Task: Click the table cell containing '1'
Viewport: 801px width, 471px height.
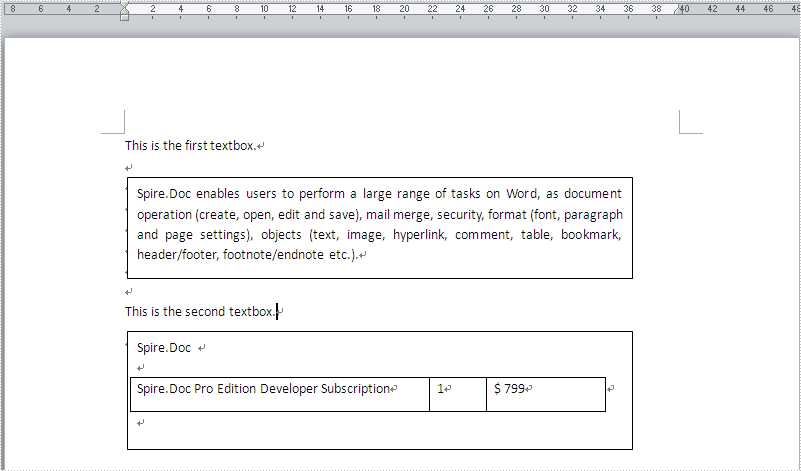Action: tap(458, 394)
